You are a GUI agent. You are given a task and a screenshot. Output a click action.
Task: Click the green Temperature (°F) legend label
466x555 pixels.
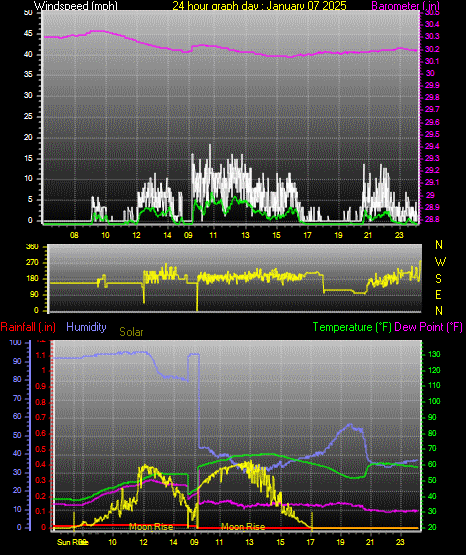[x=352, y=327]
